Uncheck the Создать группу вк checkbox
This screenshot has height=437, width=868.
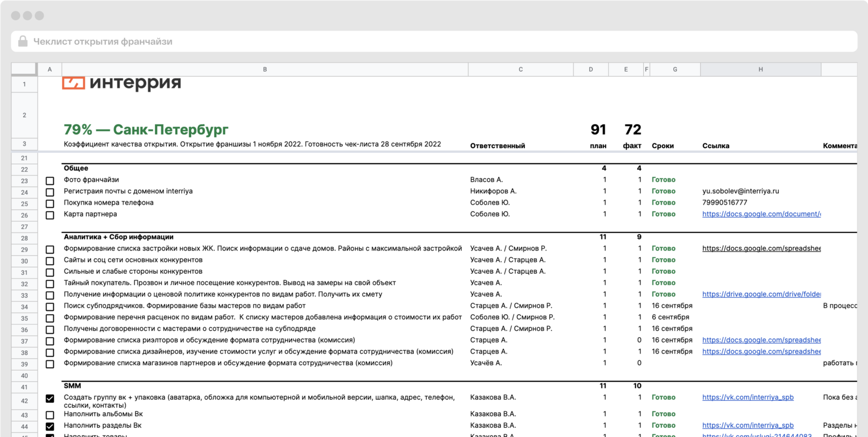[50, 398]
